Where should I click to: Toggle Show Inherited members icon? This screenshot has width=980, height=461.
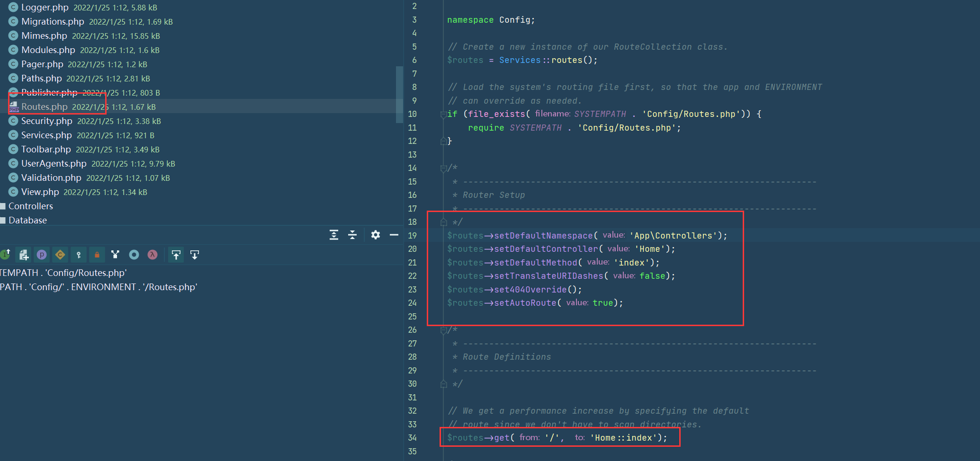point(5,255)
